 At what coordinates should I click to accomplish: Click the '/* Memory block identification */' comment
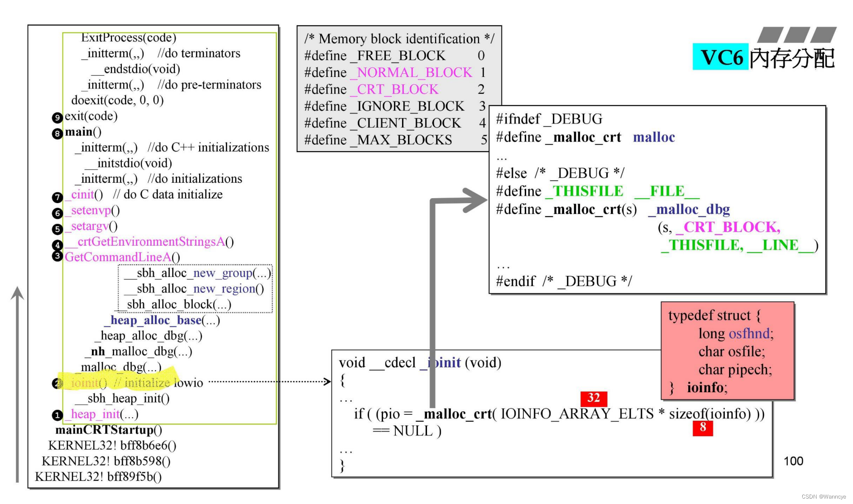point(399,39)
